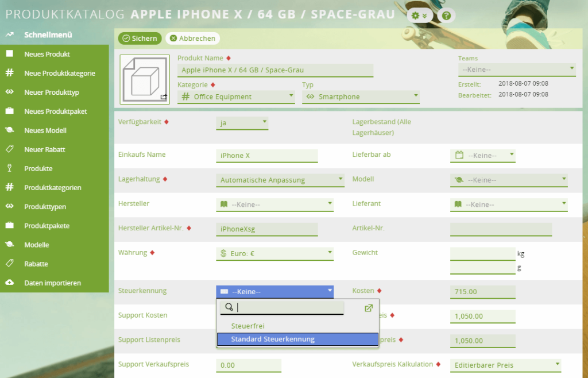Viewport: 588px width, 378px height.
Task: Click the product image placeholder thumbnail
Action: [145, 79]
